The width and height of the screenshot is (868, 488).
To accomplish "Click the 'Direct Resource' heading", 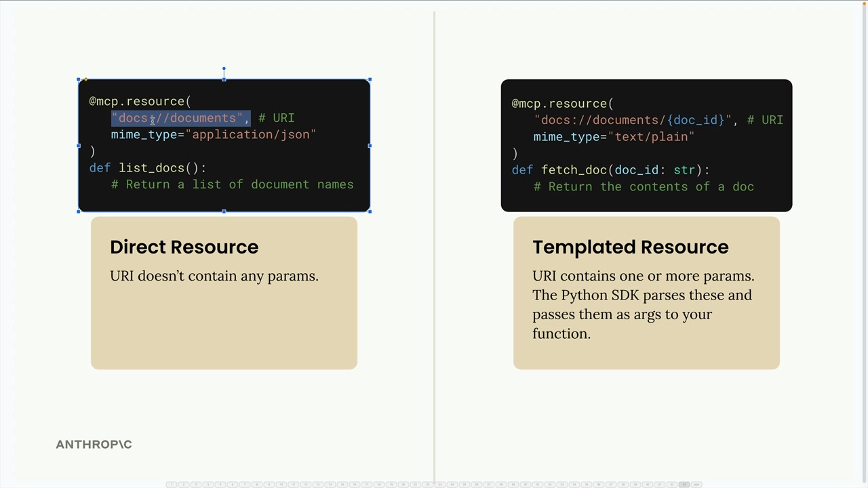I will tap(184, 247).
